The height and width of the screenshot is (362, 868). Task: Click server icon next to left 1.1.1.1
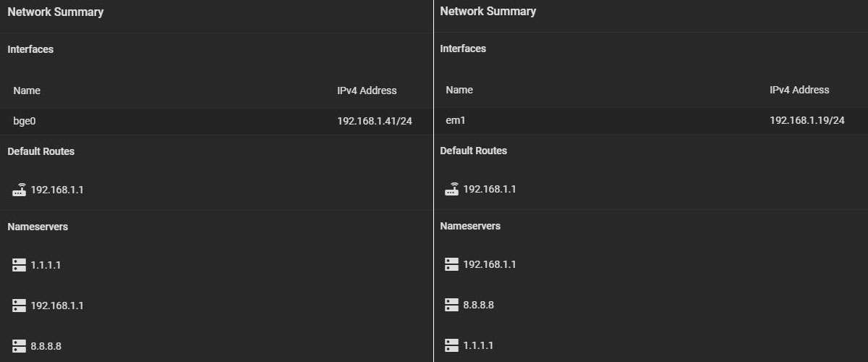[19, 265]
